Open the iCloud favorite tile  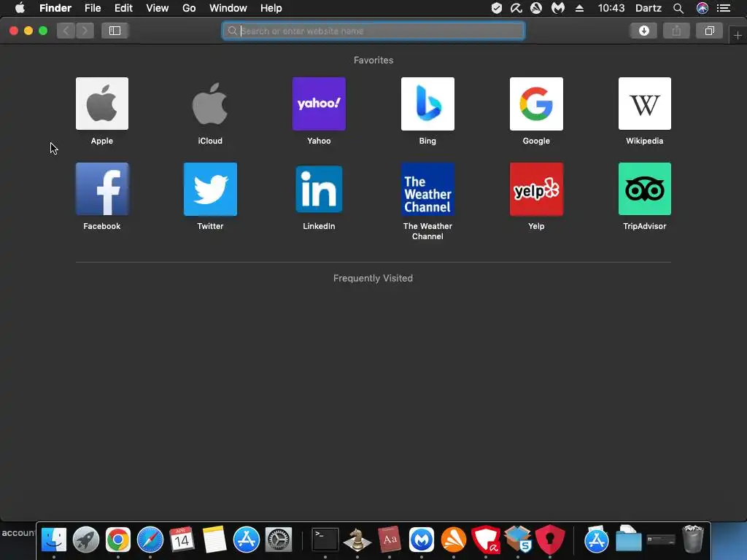210,104
